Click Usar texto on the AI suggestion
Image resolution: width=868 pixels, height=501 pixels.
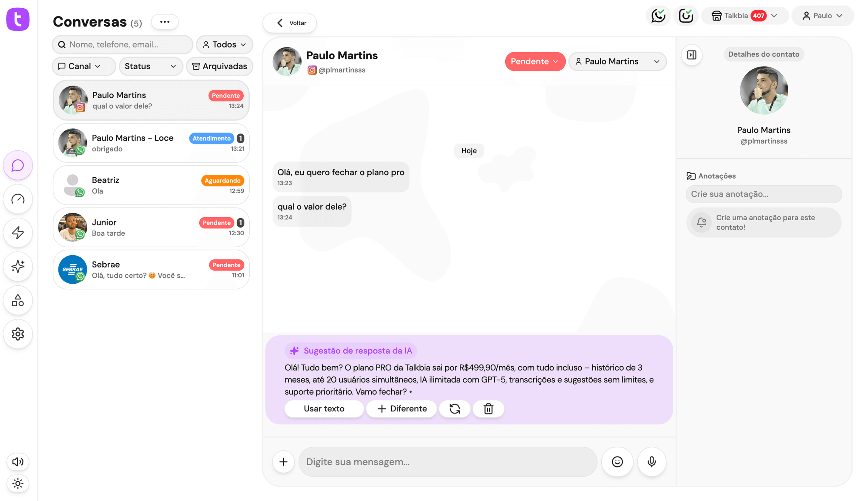coord(323,409)
